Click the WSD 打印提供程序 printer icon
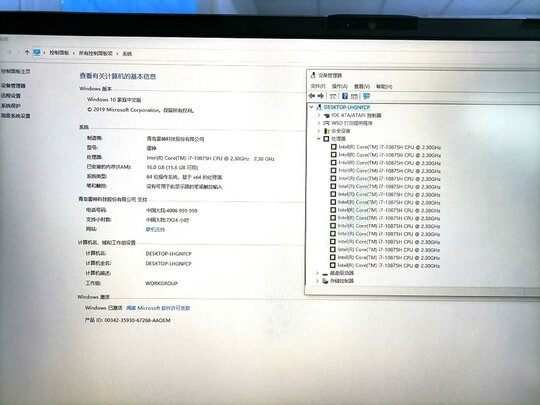 pos(326,123)
